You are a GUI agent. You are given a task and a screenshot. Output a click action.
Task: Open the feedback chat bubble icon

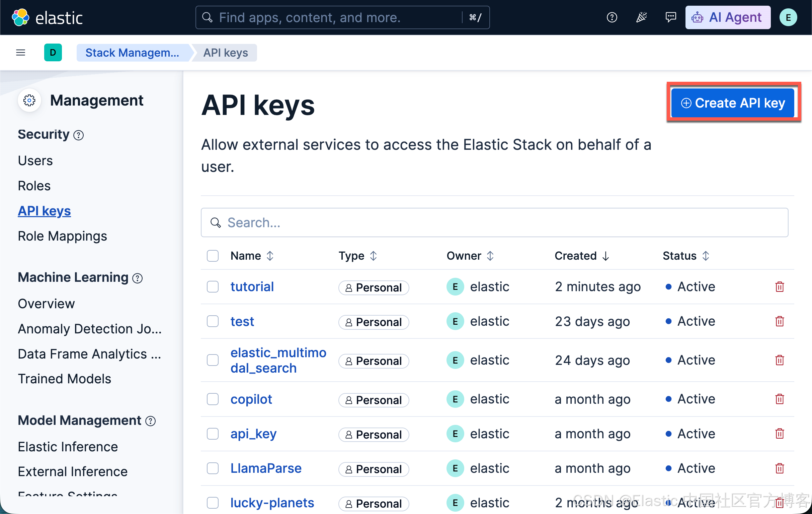pyautogui.click(x=670, y=17)
